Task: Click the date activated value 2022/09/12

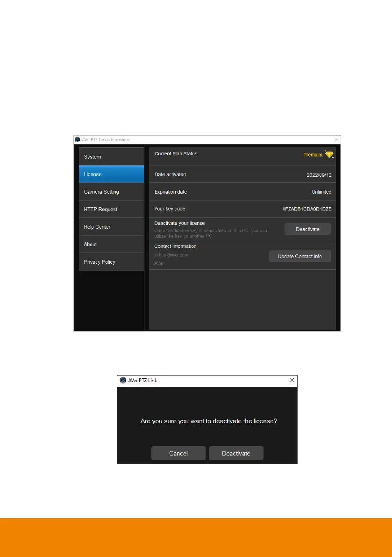Action: coord(319,175)
